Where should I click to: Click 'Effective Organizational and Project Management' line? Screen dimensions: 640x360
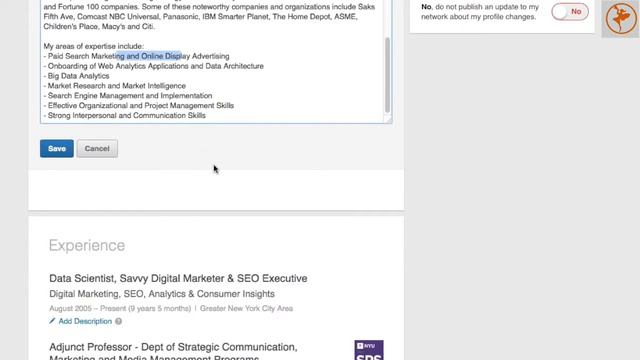[139, 106]
